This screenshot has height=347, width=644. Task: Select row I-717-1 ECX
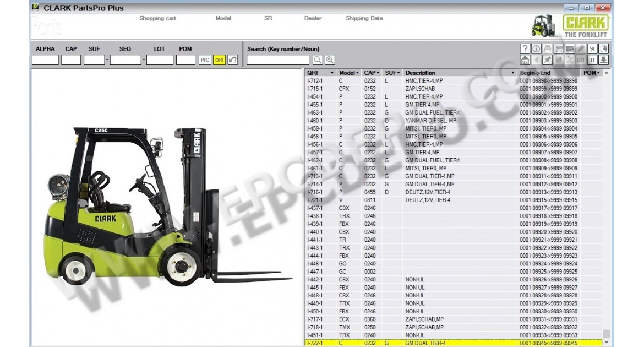[453, 319]
